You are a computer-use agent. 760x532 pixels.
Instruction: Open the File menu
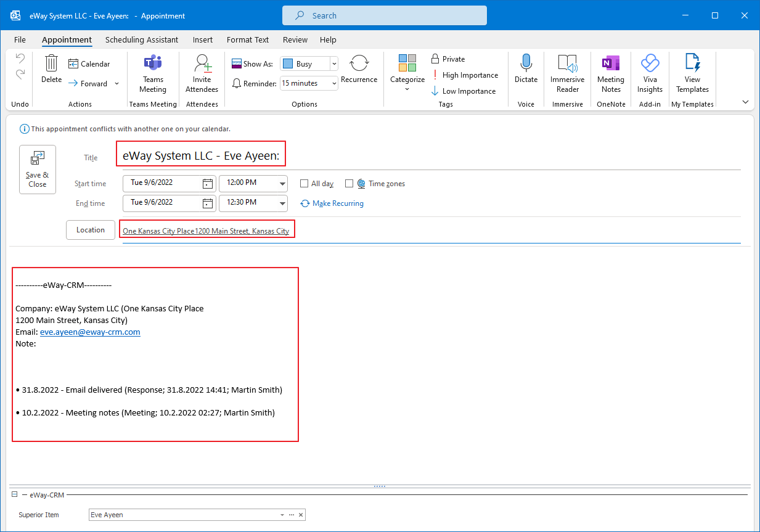20,39
